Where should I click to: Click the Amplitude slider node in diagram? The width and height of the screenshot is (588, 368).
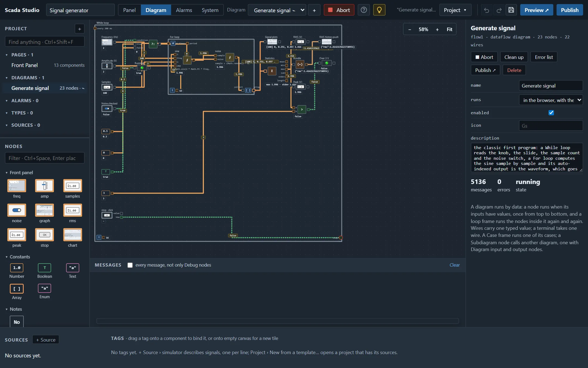click(107, 66)
